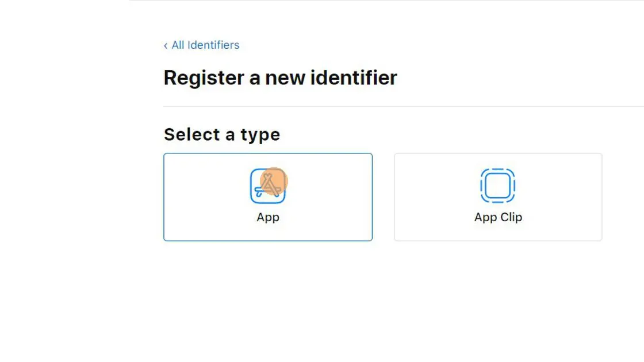
Task: Choose App Clip as the identifier type
Action: (498, 197)
